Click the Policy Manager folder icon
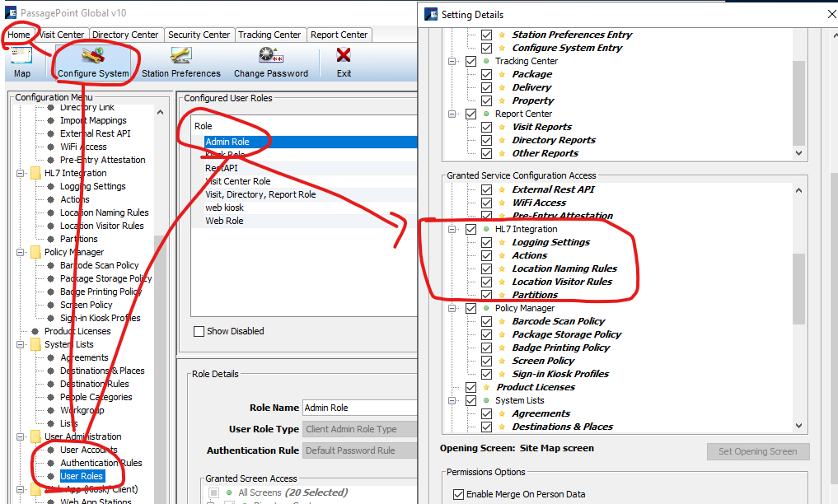 35,253
